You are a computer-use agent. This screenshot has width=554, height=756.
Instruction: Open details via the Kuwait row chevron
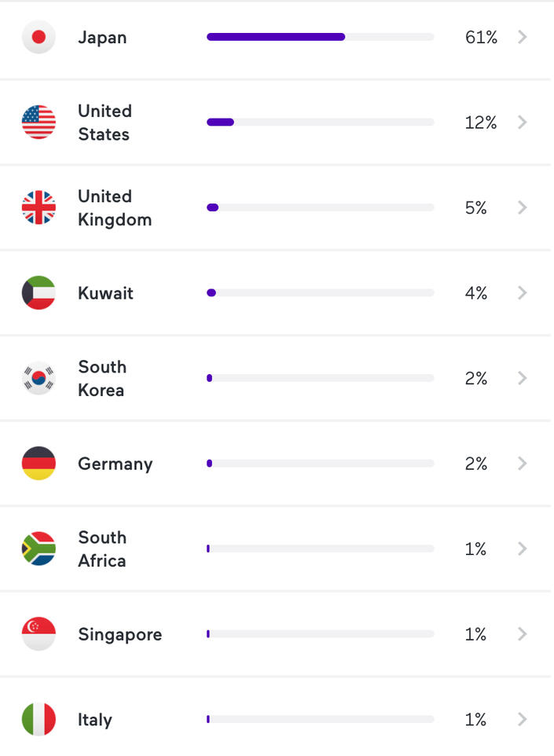pyautogui.click(x=523, y=293)
